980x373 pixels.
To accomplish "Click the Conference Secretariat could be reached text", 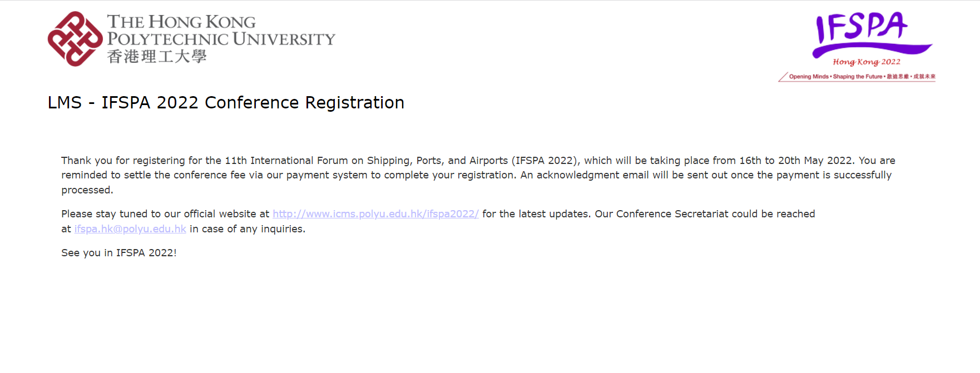I will pyautogui.click(x=716, y=214).
